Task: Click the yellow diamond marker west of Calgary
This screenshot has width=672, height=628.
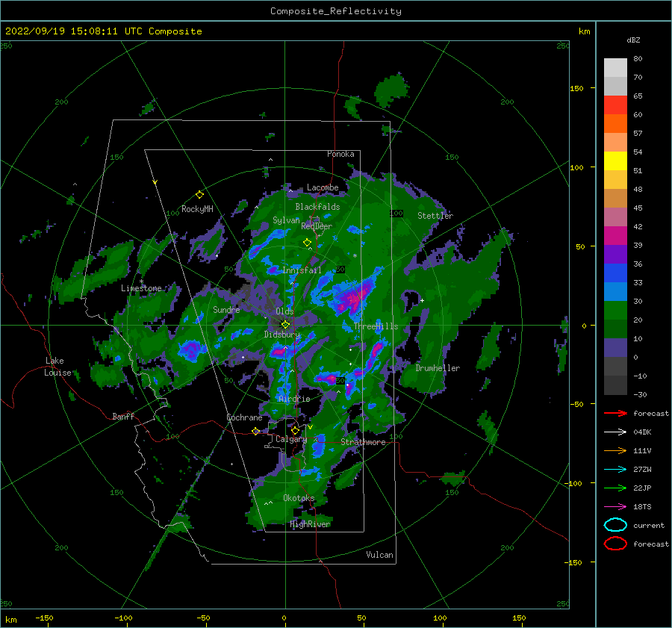Action: (x=256, y=432)
